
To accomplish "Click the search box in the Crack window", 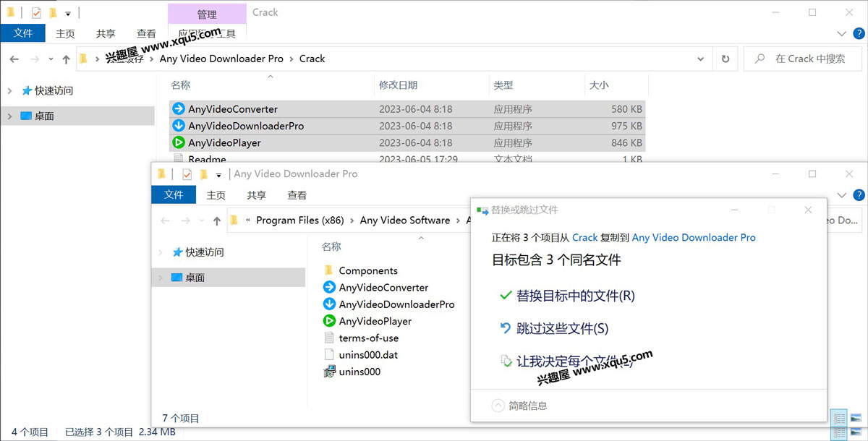I will pyautogui.click(x=803, y=59).
